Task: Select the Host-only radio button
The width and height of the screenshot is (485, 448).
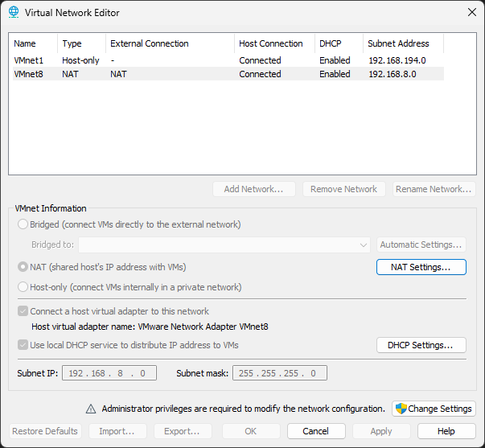Action: coord(23,287)
